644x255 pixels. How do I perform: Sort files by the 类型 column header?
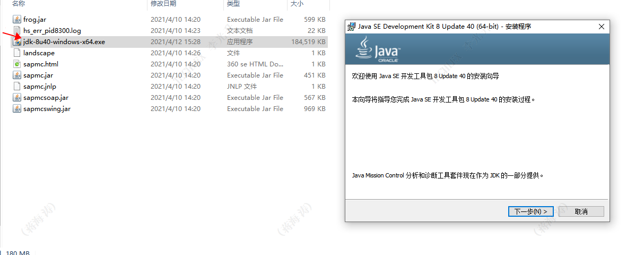[233, 4]
